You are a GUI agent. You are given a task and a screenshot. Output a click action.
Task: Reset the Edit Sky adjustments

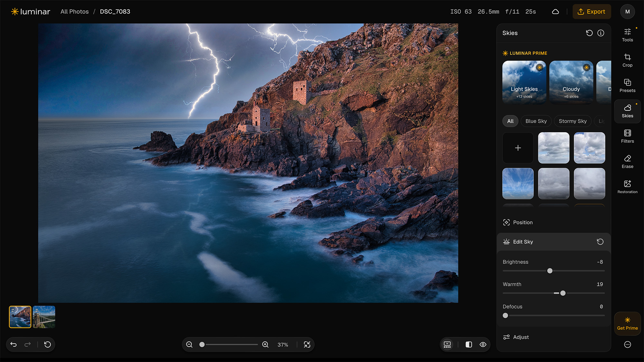point(600,242)
